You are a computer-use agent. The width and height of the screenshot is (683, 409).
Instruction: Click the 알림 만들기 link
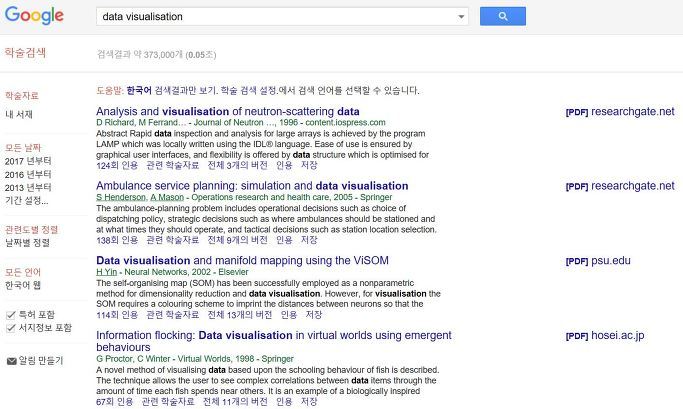pyautogui.click(x=41, y=361)
